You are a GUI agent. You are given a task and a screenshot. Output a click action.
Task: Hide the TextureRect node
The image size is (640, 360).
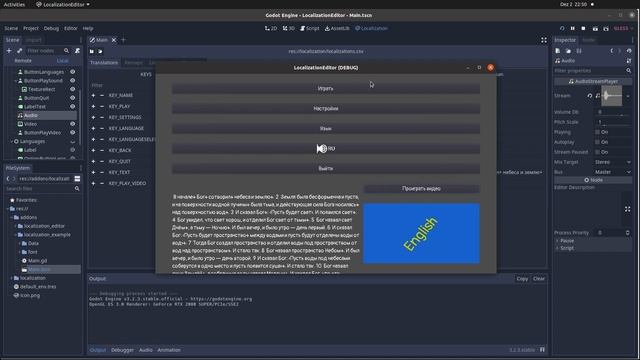[x=73, y=89]
